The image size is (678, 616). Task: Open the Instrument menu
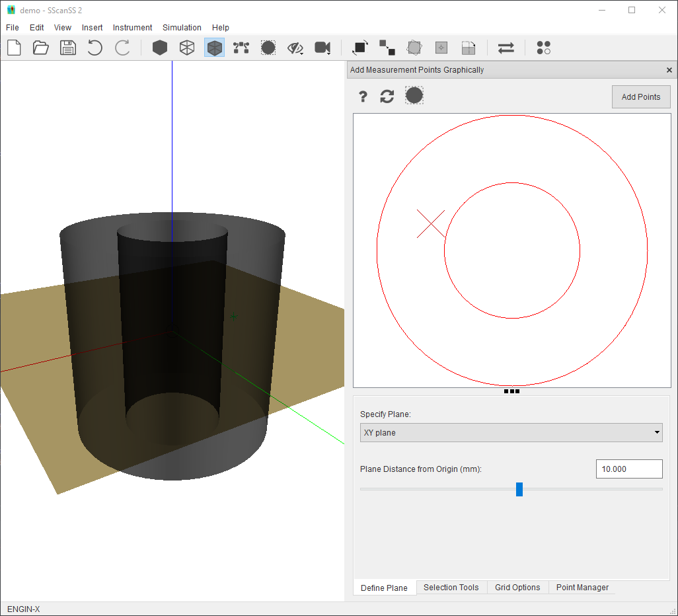pyautogui.click(x=132, y=28)
